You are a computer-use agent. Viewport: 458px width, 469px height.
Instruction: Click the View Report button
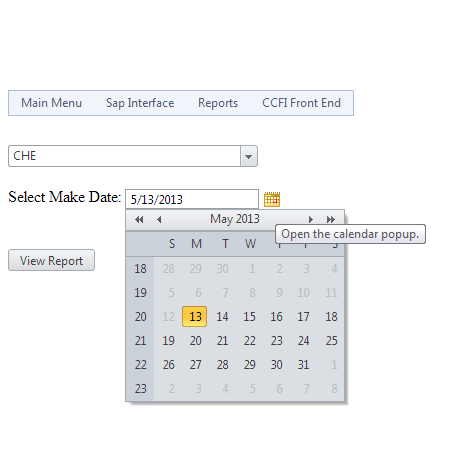coord(51,260)
